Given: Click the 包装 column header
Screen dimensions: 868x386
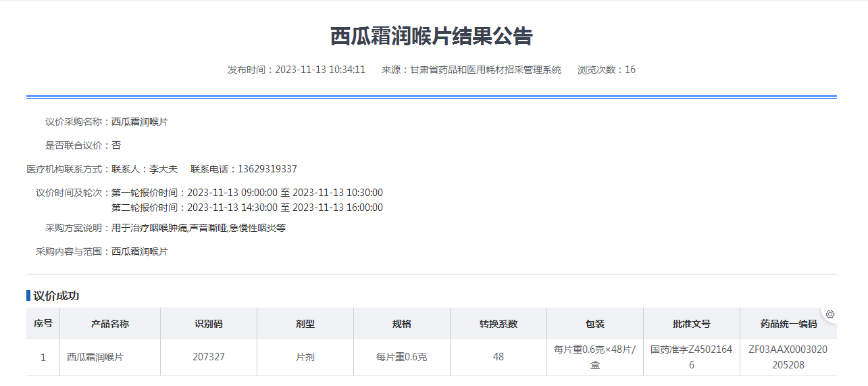Looking at the screenshot, I should tap(595, 324).
